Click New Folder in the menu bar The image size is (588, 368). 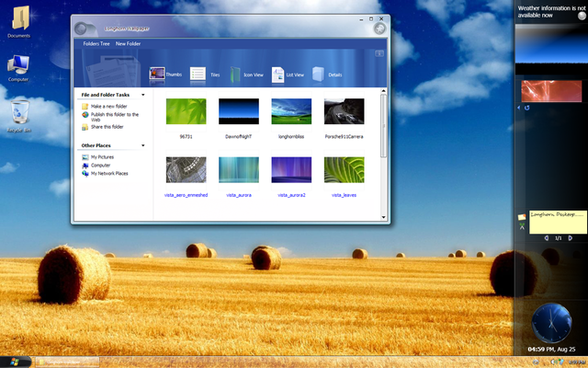point(128,44)
